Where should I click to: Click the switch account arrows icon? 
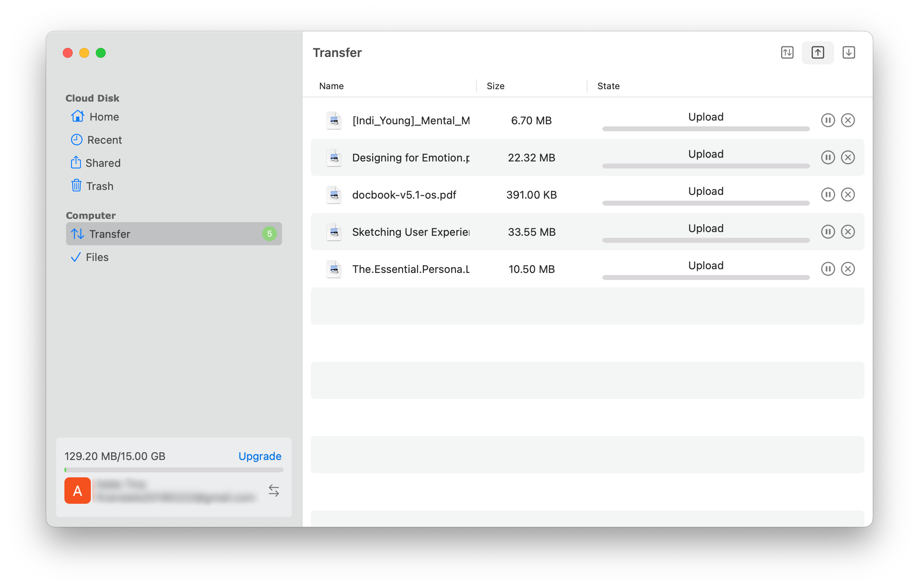pos(274,491)
